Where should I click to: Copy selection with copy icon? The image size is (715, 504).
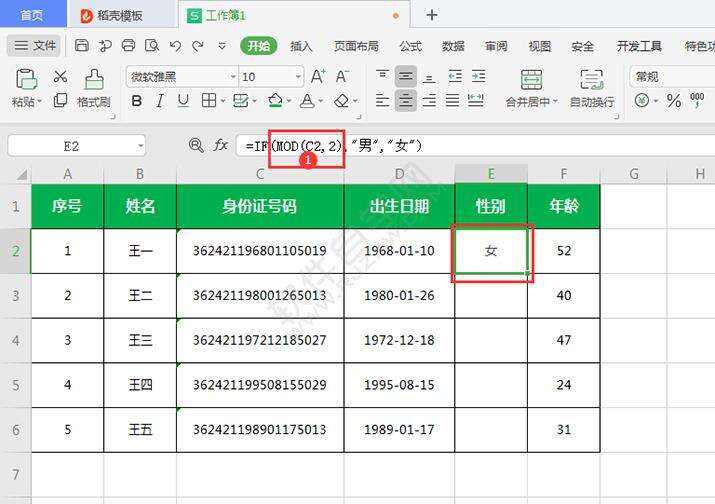pyautogui.click(x=60, y=100)
